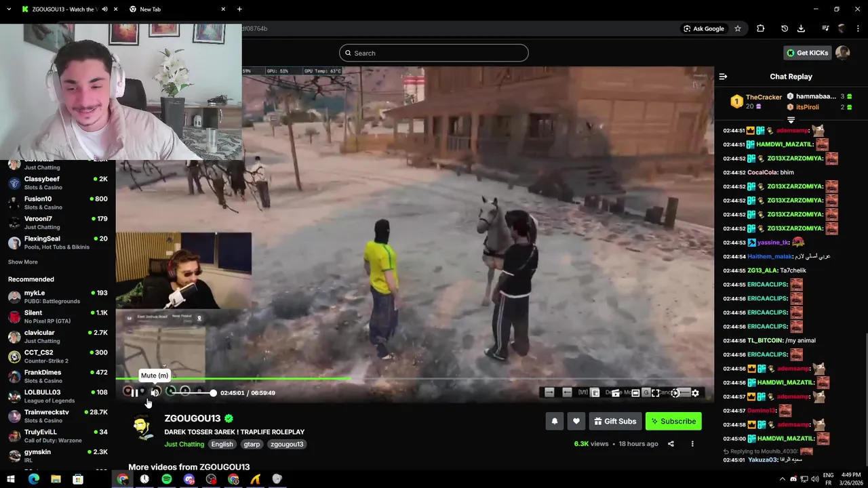Open recommended channel gymskin
Viewport: 868px width, 488px height.
58,455
